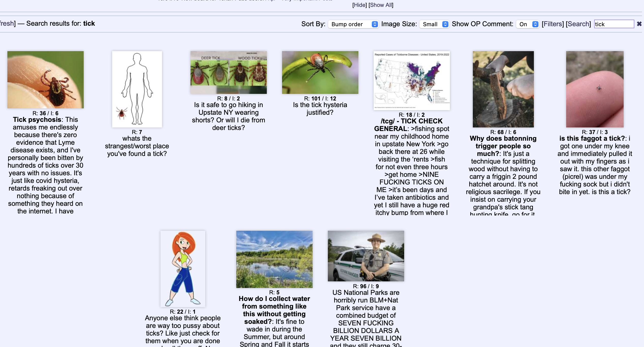The width and height of the screenshot is (644, 347).
Task: Click the Hide link
Action: click(359, 5)
